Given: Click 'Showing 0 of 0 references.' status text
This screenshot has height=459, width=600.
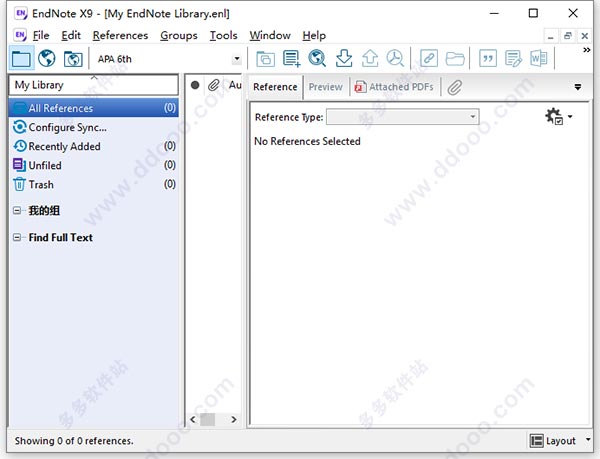Looking at the screenshot, I should (74, 441).
